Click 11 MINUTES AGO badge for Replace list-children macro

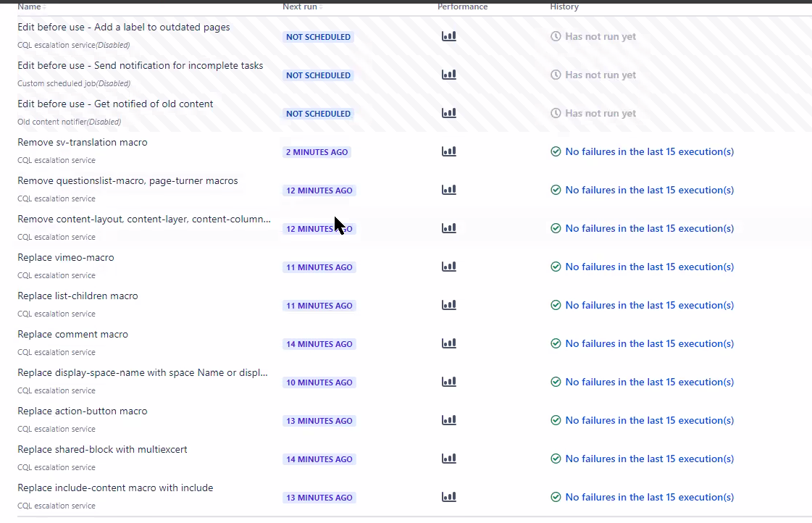319,305
